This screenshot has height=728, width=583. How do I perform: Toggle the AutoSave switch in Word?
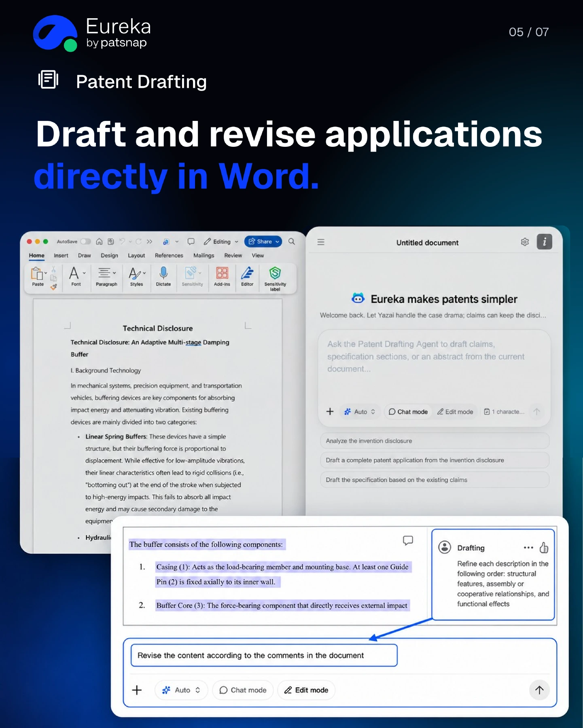tap(85, 241)
